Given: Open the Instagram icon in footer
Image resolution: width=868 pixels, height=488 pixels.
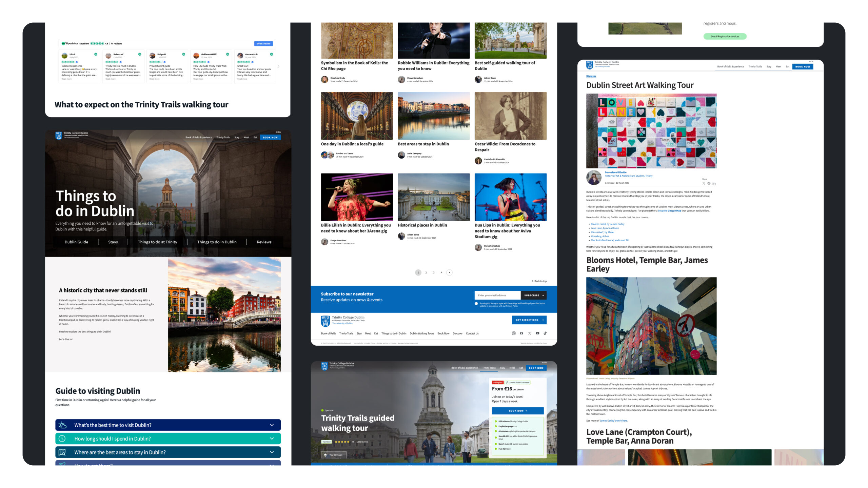Looking at the screenshot, I should [514, 333].
